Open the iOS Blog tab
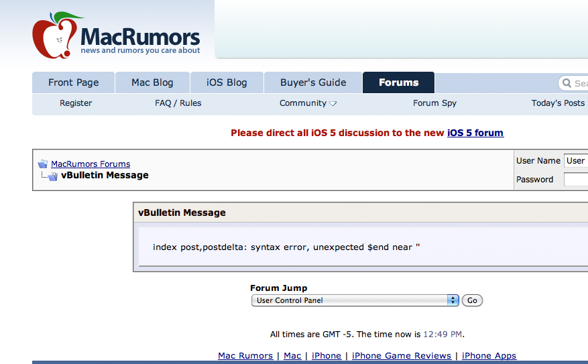The width and height of the screenshot is (588, 364). (227, 82)
